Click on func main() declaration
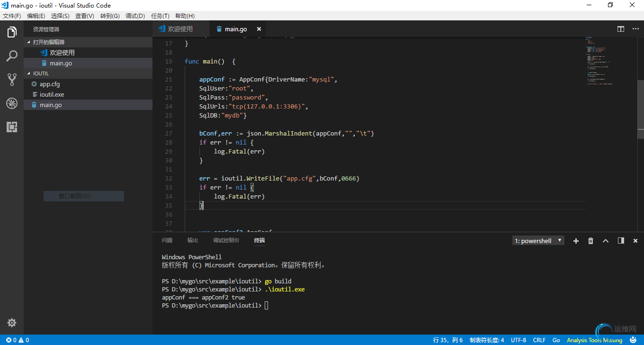 (210, 62)
